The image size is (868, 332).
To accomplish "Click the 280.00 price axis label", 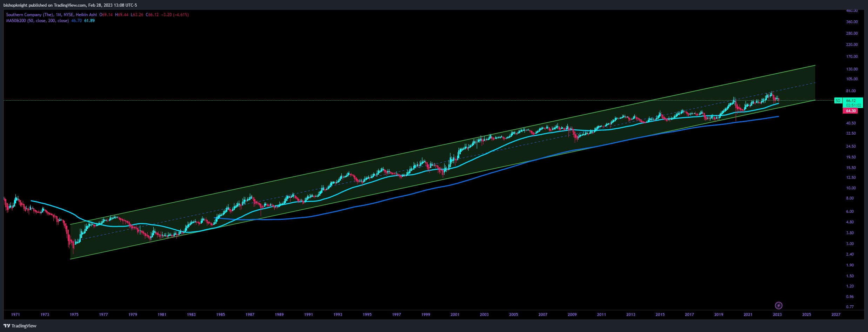I will pyautogui.click(x=852, y=33).
